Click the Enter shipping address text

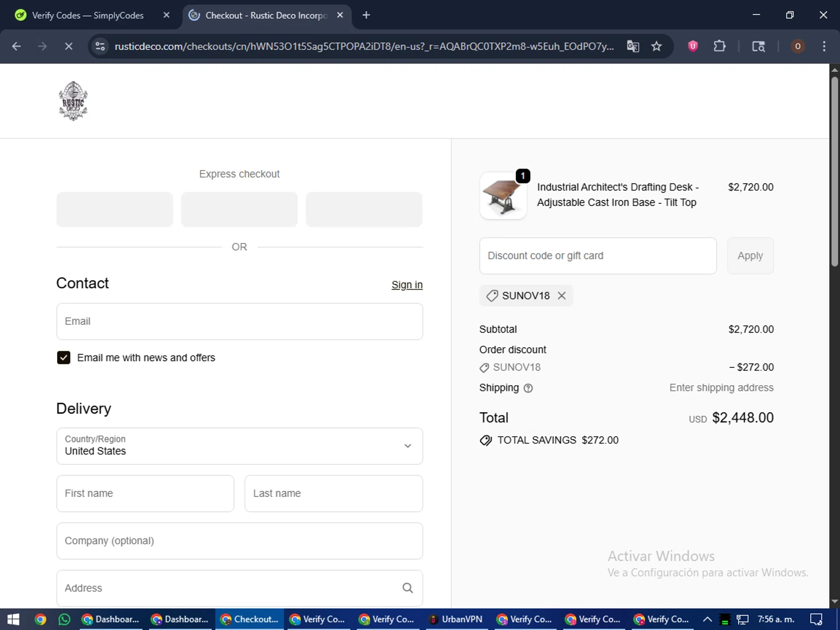721,388
